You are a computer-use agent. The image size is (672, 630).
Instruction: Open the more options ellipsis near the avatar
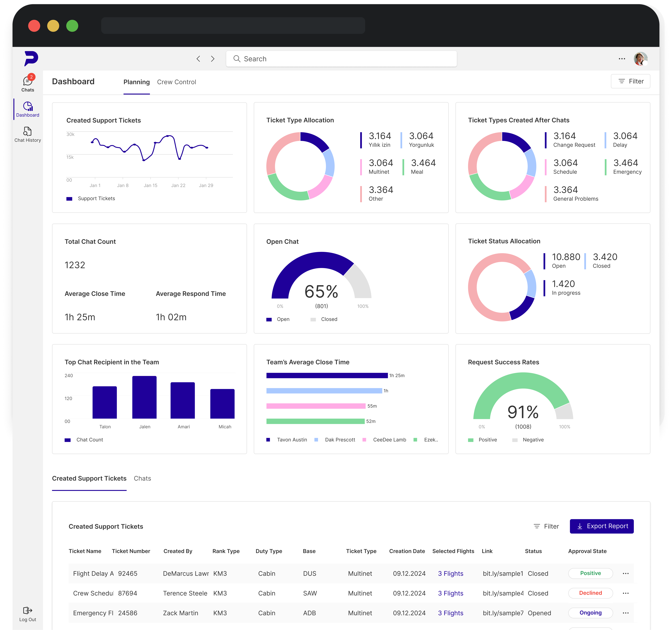click(622, 58)
